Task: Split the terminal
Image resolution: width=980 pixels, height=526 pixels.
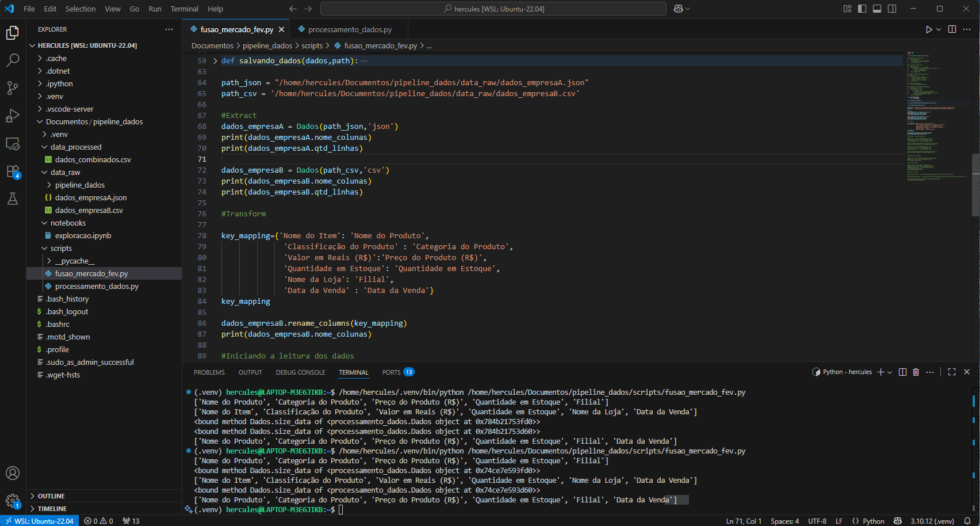Action: [x=902, y=372]
